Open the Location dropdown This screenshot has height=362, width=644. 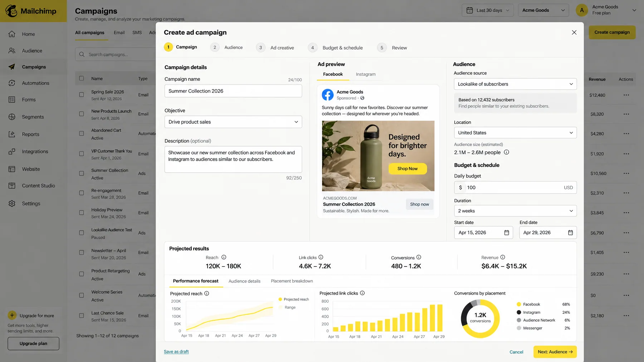[x=515, y=133]
